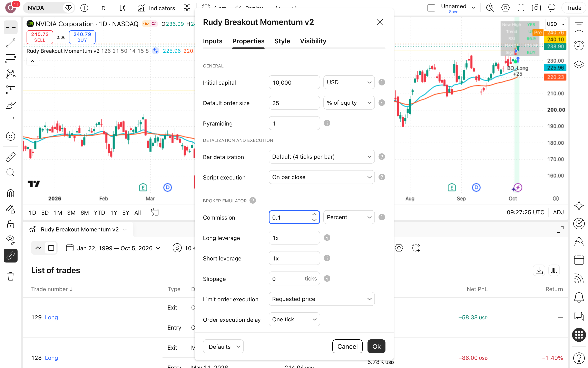Toggle ADJ adjusted data button
This screenshot has height=368, width=588.
click(558, 212)
